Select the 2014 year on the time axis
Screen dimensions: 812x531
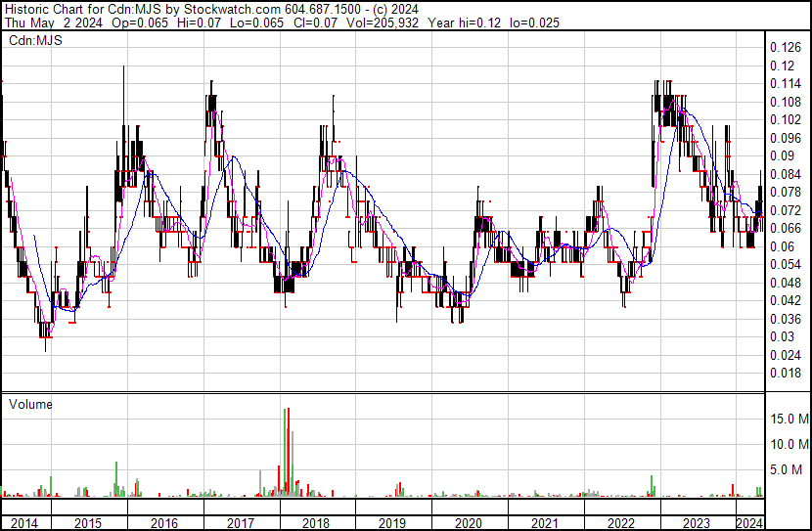click(x=23, y=523)
